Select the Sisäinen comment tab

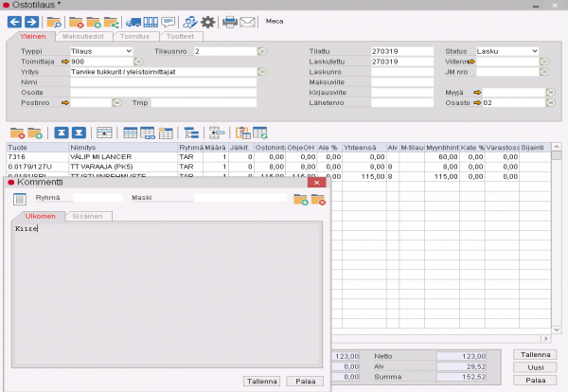(x=87, y=216)
